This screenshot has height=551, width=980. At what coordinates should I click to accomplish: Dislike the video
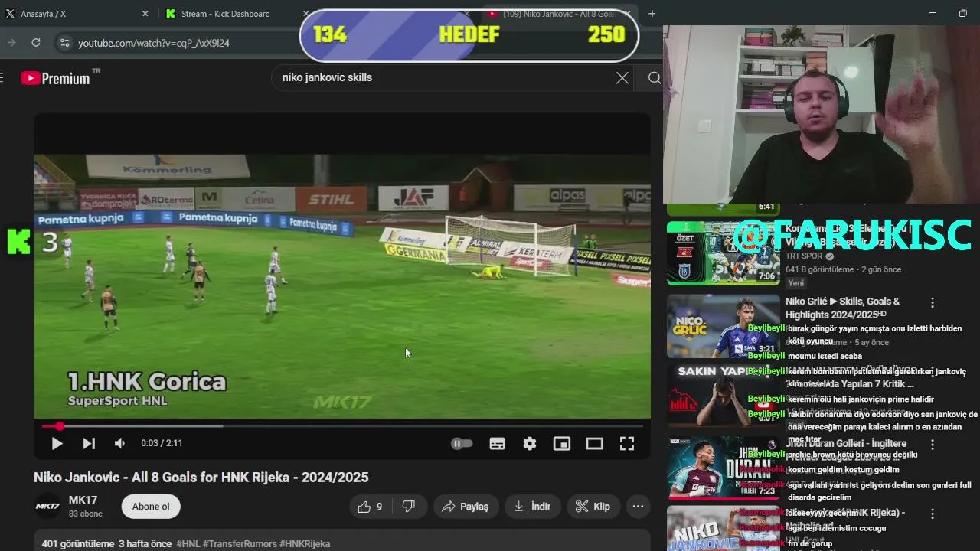[x=409, y=507]
